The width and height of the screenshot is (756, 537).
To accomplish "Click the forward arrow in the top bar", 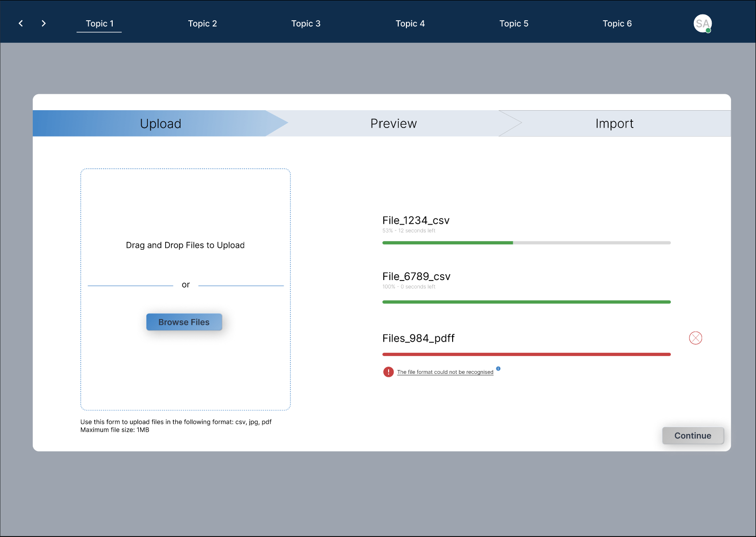I will tap(44, 23).
